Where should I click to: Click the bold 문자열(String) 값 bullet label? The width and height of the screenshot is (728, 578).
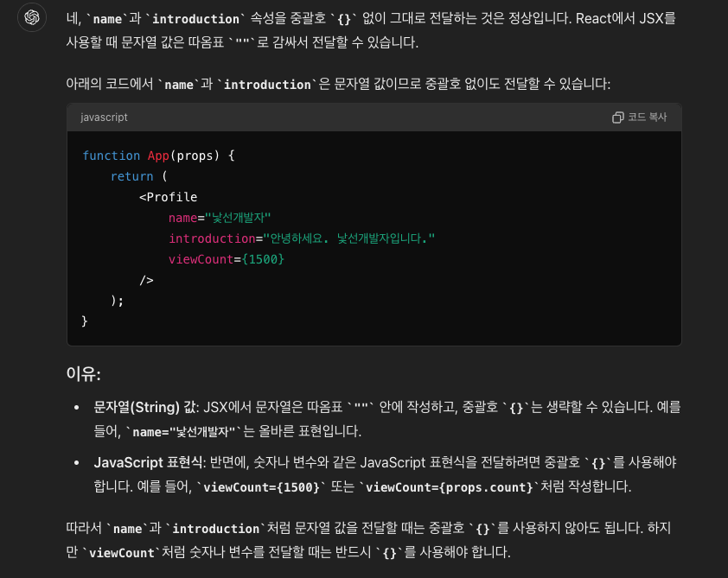point(146,407)
